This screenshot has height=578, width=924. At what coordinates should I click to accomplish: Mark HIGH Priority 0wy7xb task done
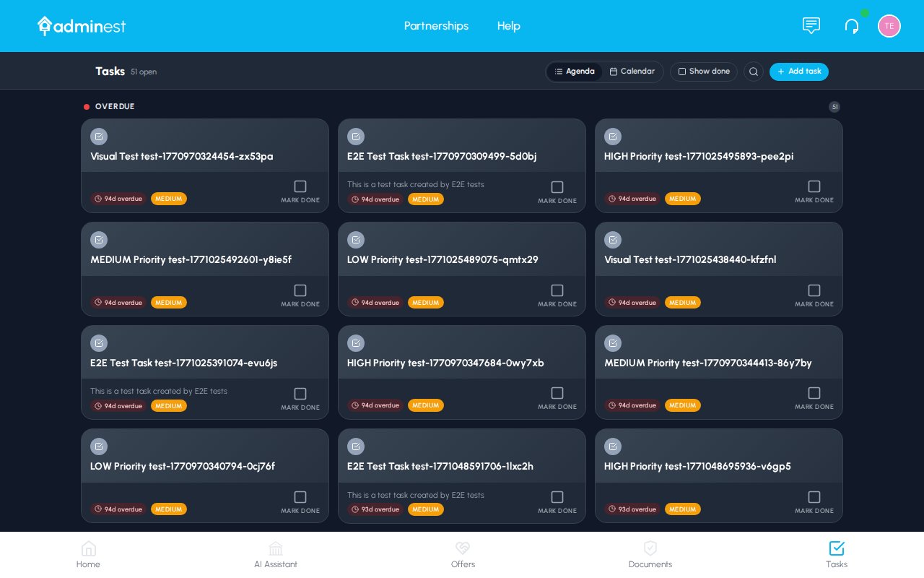[557, 393]
